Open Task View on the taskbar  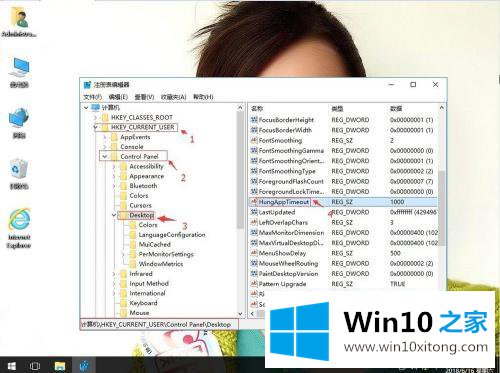35,366
